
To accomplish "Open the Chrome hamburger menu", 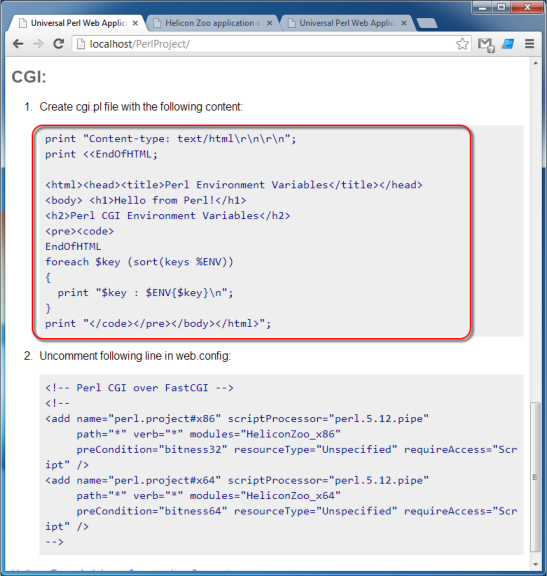I will click(x=529, y=44).
